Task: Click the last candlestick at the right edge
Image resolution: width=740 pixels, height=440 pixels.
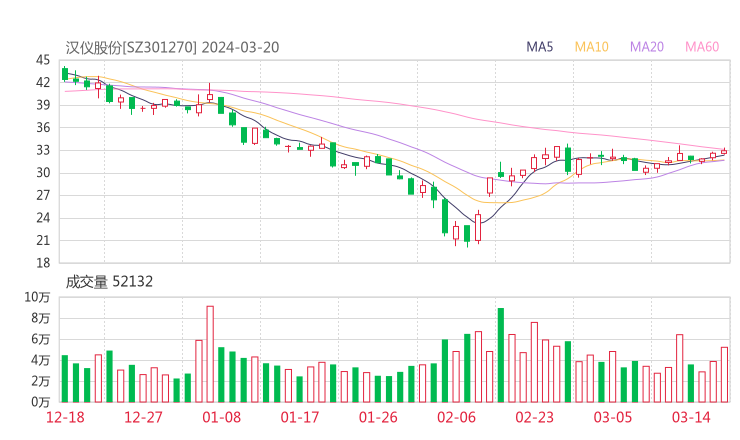Action: (x=724, y=152)
